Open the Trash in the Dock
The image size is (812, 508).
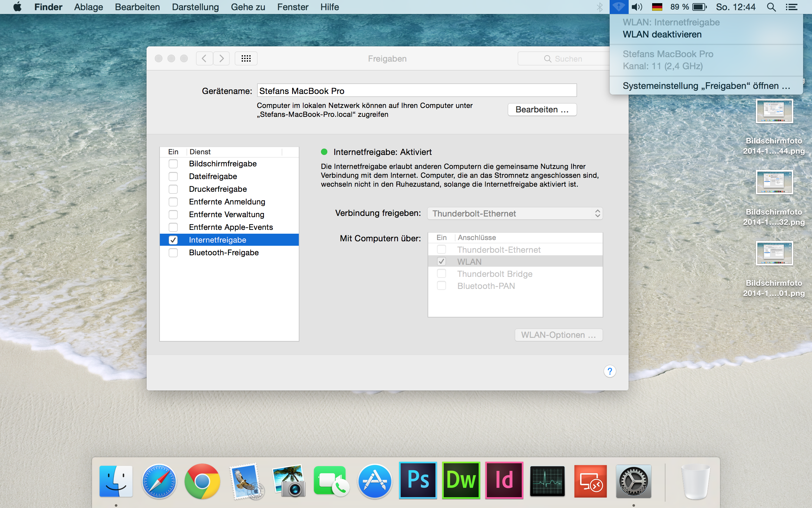tap(696, 481)
